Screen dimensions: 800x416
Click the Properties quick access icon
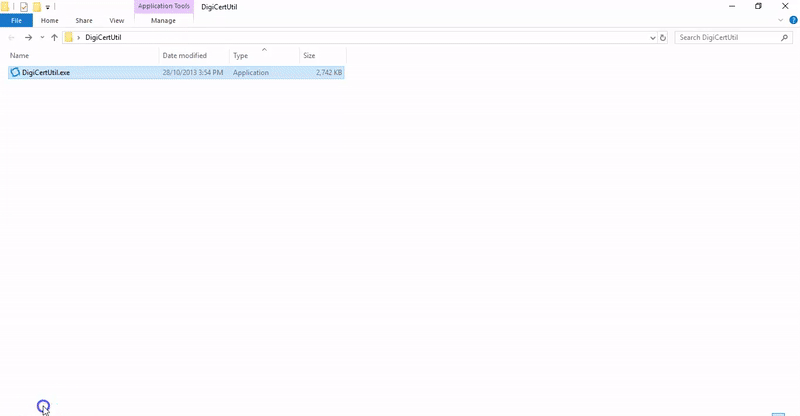pos(23,7)
